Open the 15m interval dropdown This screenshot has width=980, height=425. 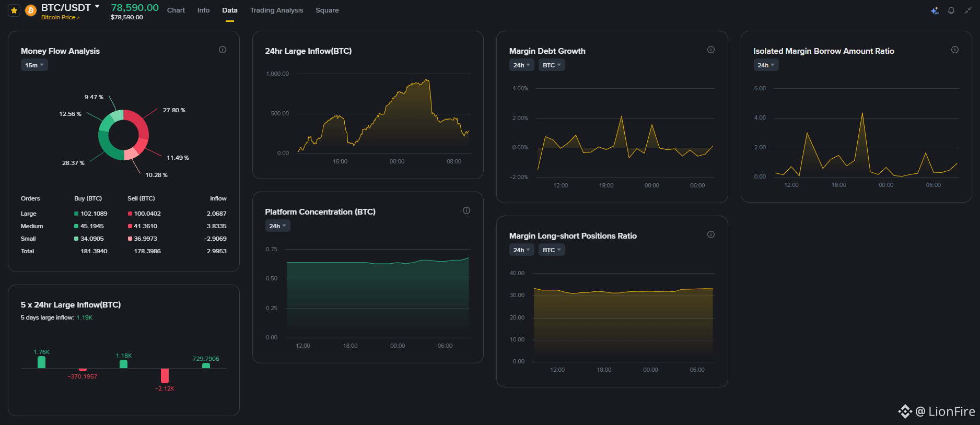[x=34, y=65]
